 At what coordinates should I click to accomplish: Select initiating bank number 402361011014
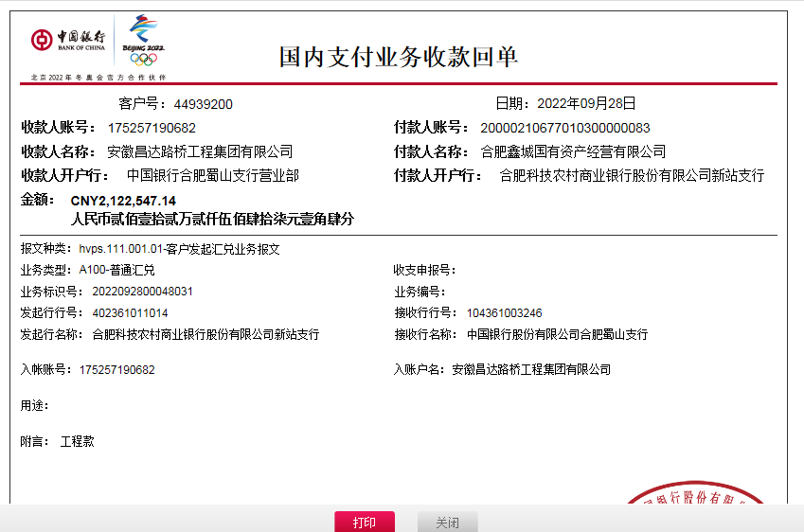coord(130,312)
